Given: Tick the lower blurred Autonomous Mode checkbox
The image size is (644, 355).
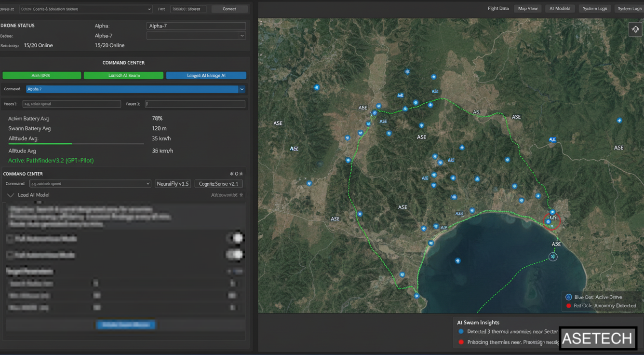Looking at the screenshot, I should (x=9, y=255).
